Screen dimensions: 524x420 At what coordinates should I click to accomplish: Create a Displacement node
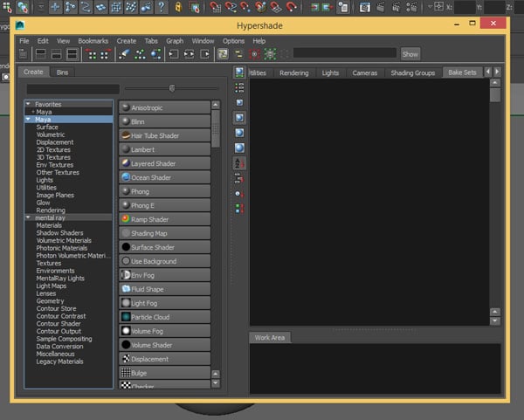164,359
